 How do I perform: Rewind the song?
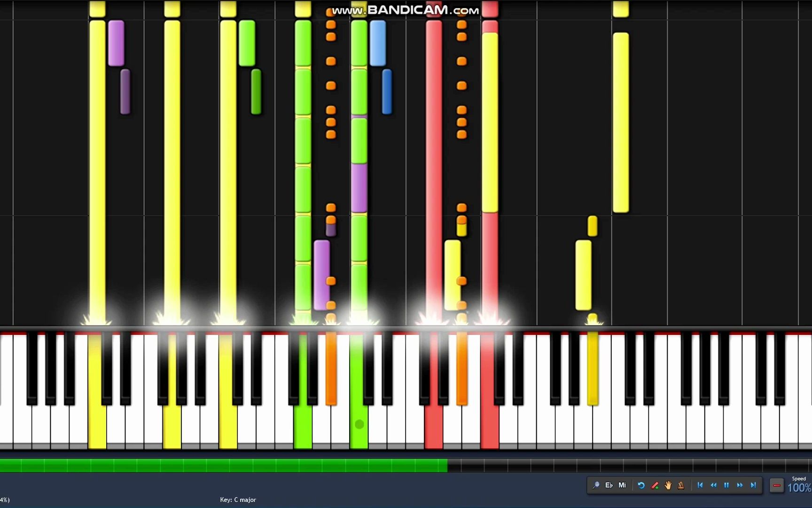pyautogui.click(x=713, y=485)
